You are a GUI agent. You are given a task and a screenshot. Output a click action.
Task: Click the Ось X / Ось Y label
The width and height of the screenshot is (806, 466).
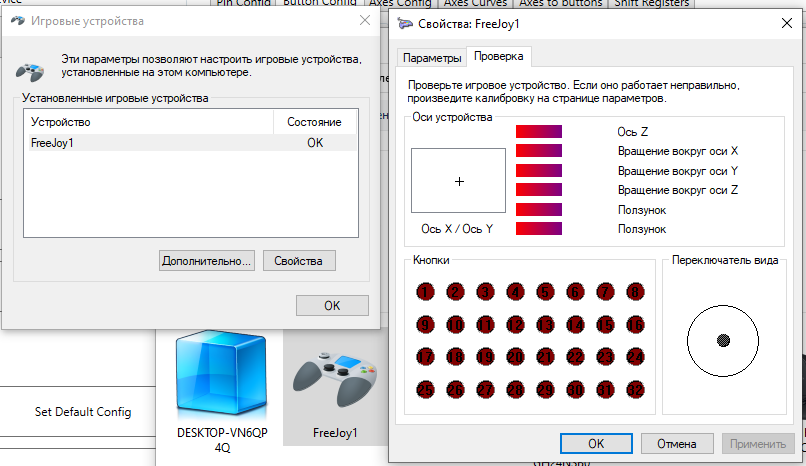pos(457,229)
